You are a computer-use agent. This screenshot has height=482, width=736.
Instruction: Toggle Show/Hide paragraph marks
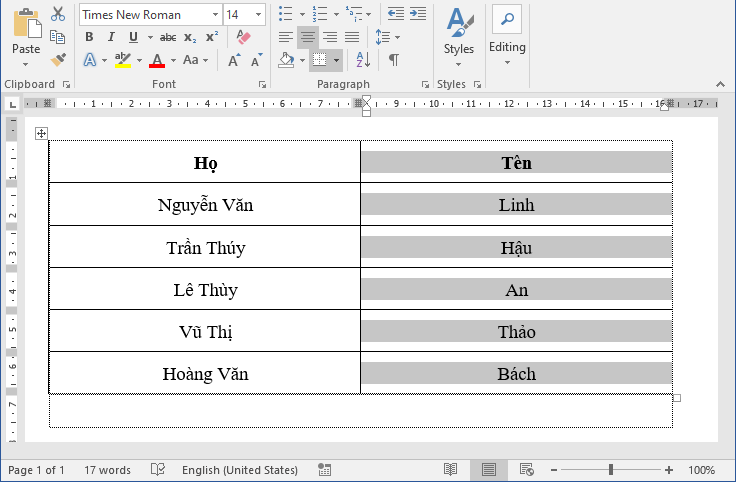point(394,60)
